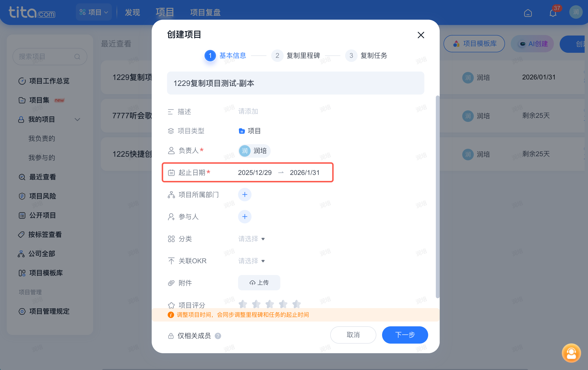Open 按标签查看 in the sidebar
This screenshot has width=588, height=370.
click(40, 234)
